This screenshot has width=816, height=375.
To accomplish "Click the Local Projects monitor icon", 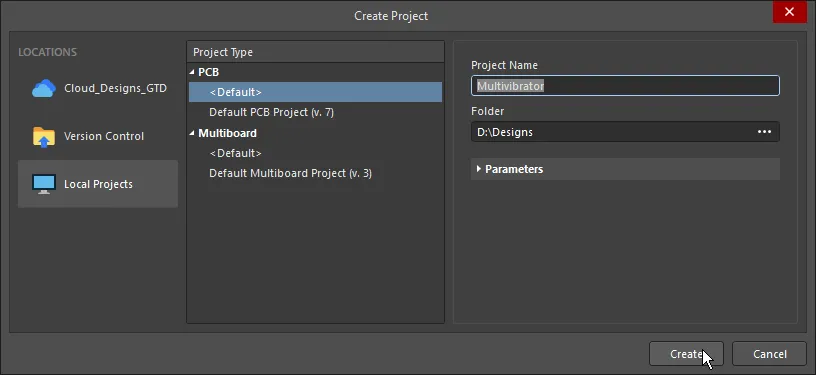I will click(x=44, y=184).
